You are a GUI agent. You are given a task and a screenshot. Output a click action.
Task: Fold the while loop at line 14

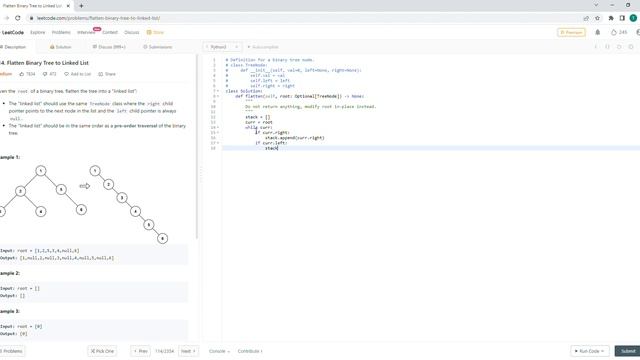[x=218, y=127]
